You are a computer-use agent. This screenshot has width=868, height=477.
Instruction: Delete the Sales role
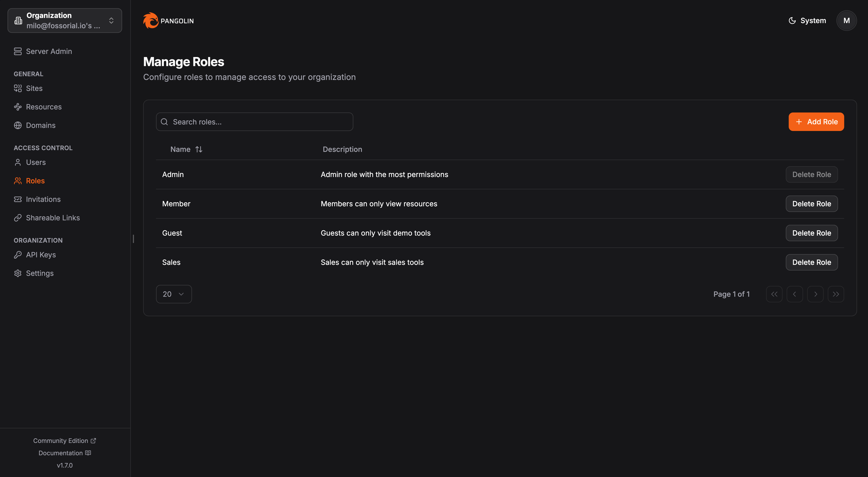coord(811,262)
